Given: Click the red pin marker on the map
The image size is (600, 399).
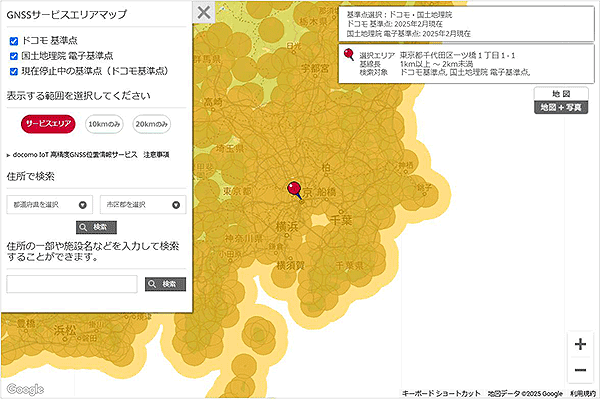Looking at the screenshot, I should pos(294,190).
